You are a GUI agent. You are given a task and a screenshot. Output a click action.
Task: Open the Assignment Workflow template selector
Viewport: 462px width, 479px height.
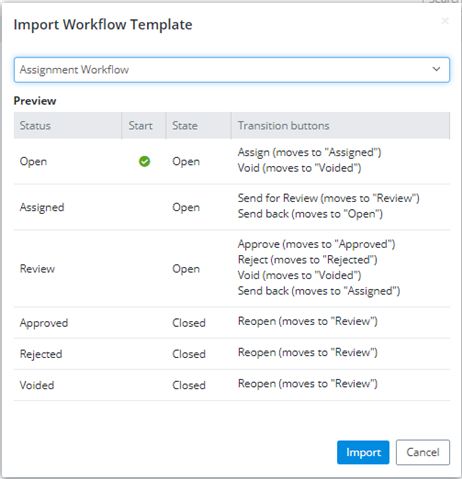(232, 70)
